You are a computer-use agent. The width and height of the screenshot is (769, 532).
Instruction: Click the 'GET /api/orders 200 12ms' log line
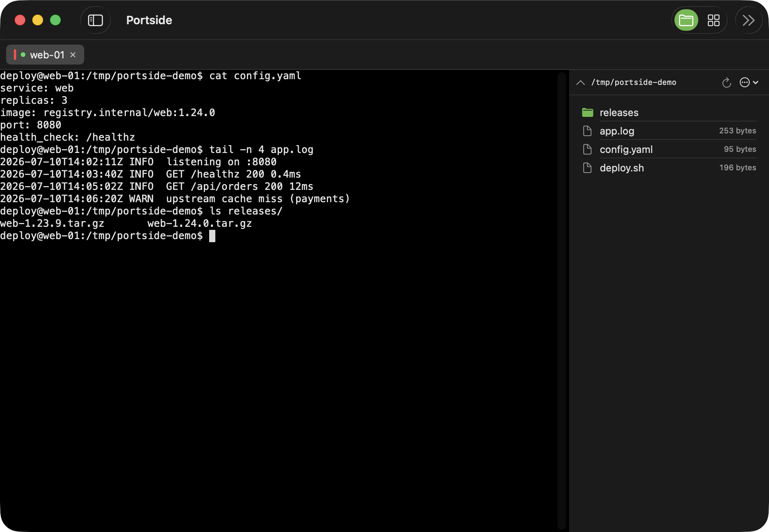(157, 186)
